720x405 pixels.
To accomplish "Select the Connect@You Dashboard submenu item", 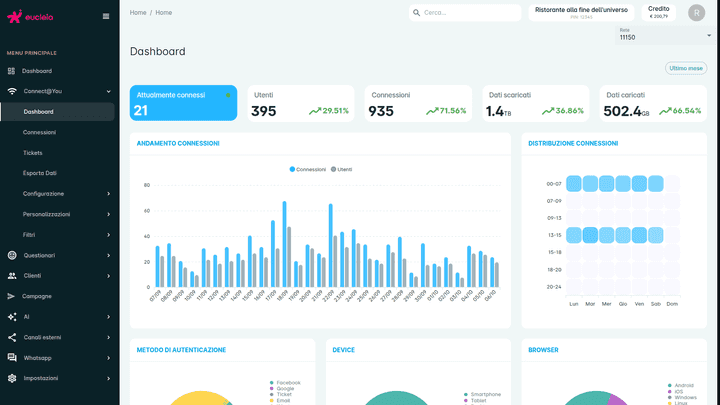I will pos(57,112).
